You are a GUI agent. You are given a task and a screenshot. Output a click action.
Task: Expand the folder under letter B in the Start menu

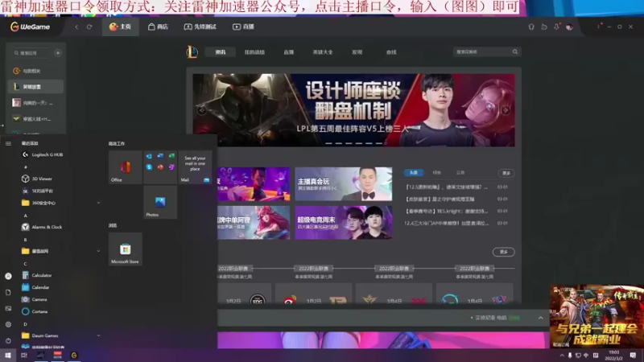[98, 251]
